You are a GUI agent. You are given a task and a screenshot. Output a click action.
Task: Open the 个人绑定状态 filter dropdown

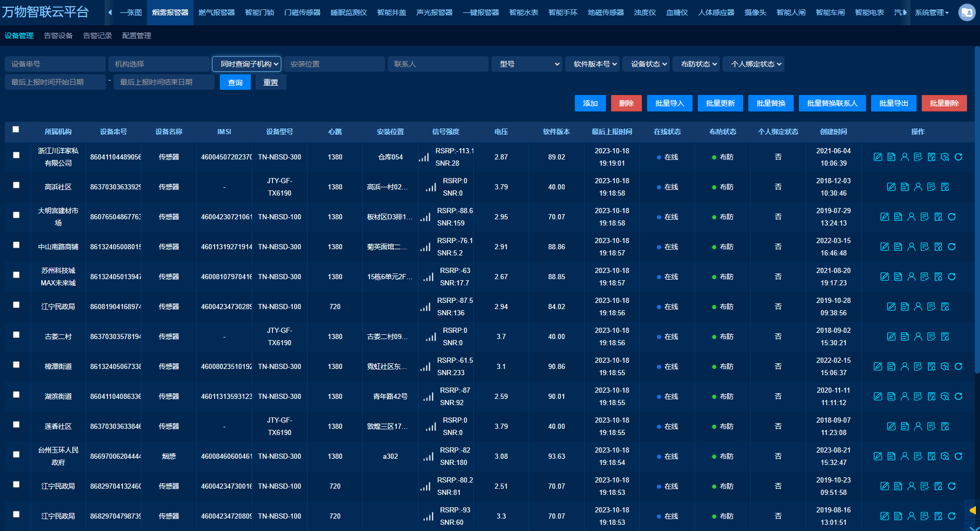[753, 64]
